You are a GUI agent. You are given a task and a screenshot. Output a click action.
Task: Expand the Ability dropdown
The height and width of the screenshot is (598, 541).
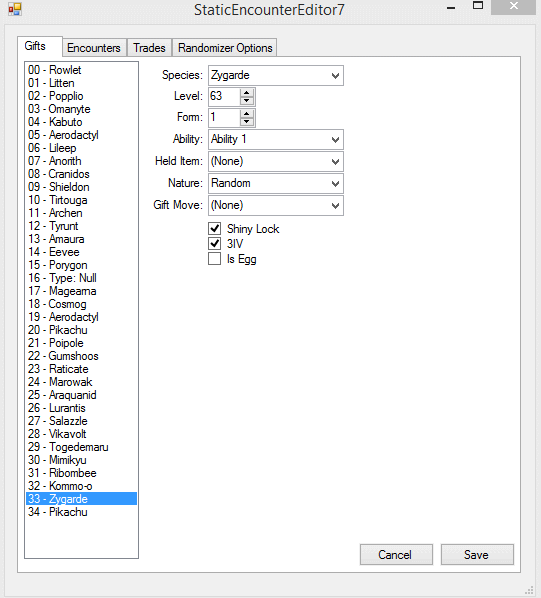[x=276, y=140]
